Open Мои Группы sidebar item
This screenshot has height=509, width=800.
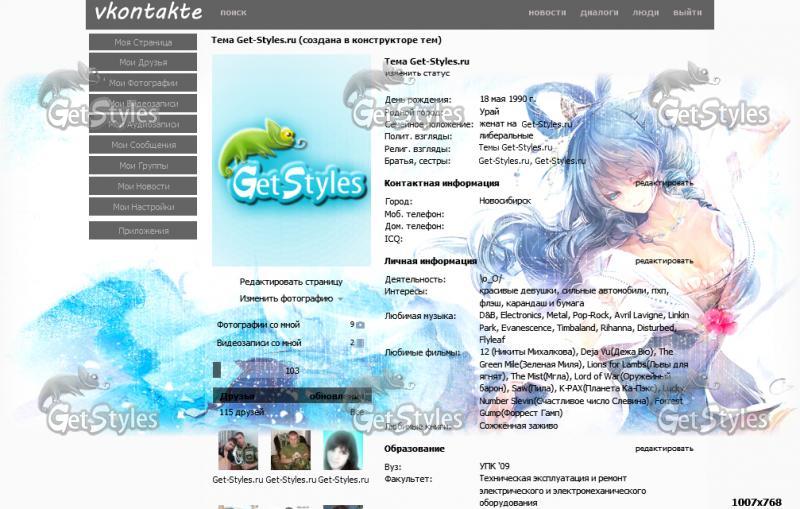pos(143,165)
